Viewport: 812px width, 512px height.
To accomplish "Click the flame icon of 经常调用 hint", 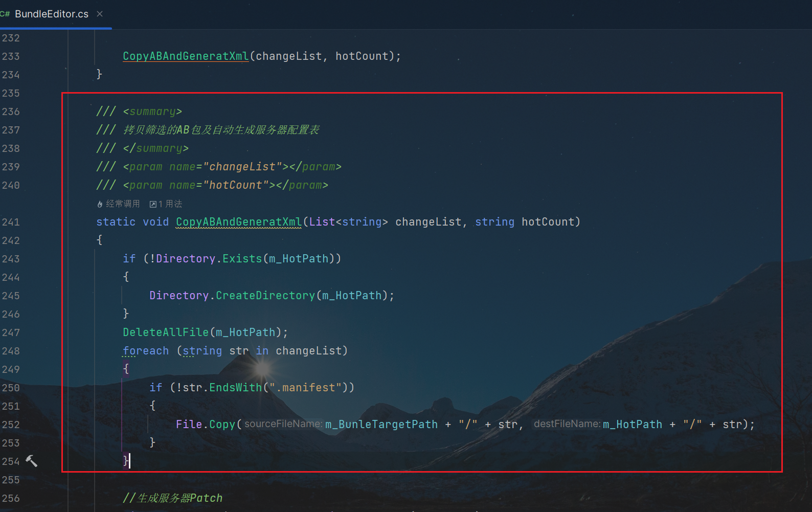I will coord(100,204).
